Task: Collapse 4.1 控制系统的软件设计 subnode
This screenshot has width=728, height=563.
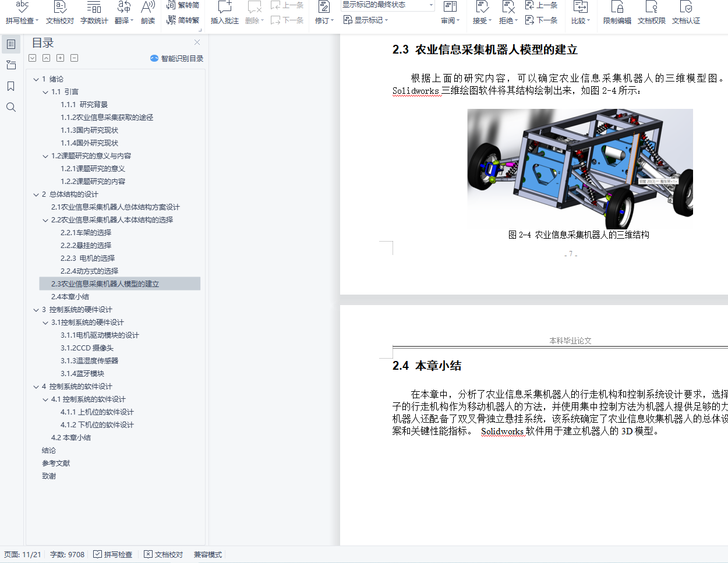Action: [45, 399]
